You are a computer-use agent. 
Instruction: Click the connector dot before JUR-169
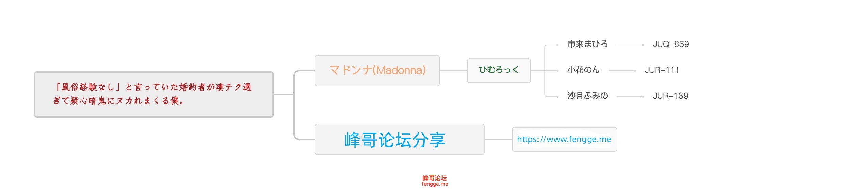[643, 97]
